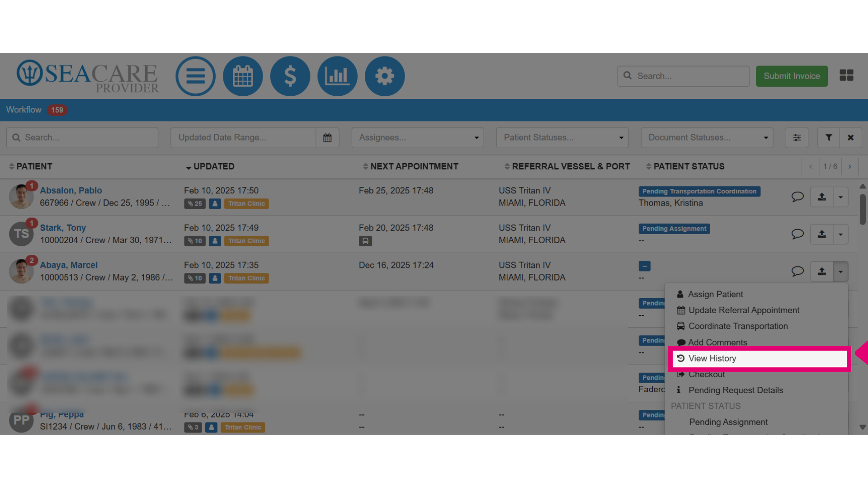Click the SeaCare Provider logo
868x488 pixels.
click(x=88, y=76)
